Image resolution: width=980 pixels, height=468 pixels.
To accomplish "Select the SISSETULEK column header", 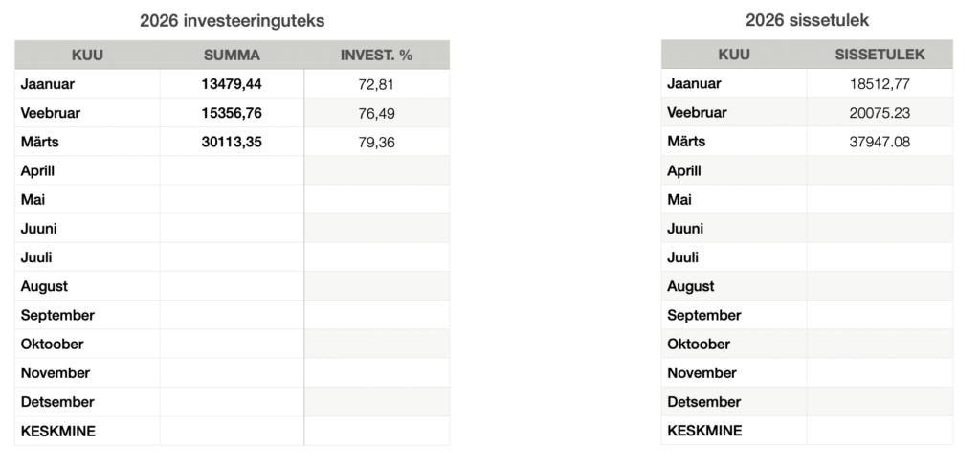I will 880,55.
